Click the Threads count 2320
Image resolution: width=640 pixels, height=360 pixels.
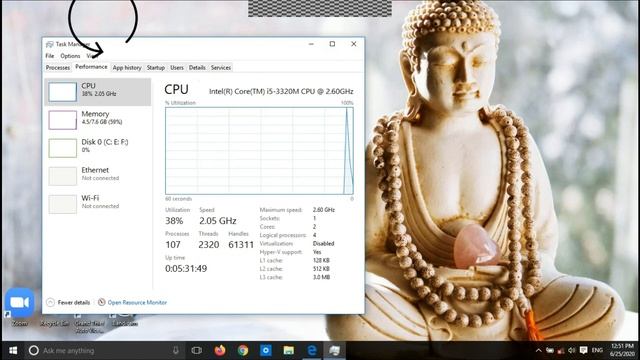tap(209, 244)
